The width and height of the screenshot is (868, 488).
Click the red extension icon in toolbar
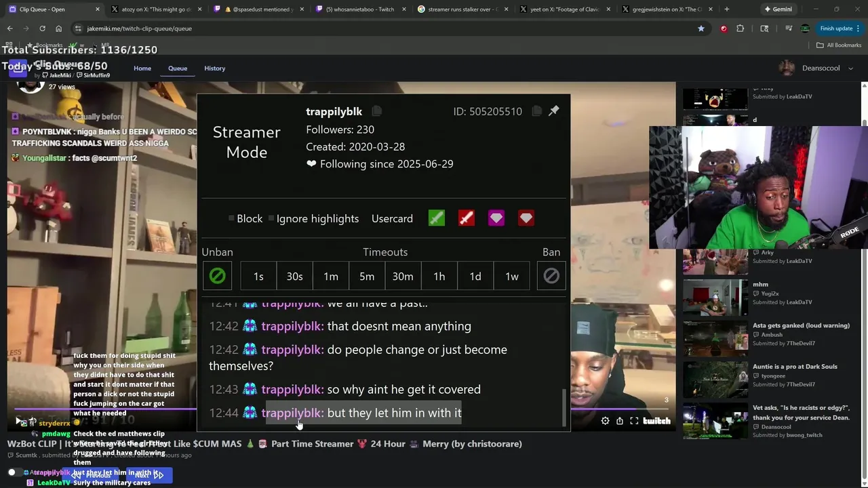pos(724,28)
